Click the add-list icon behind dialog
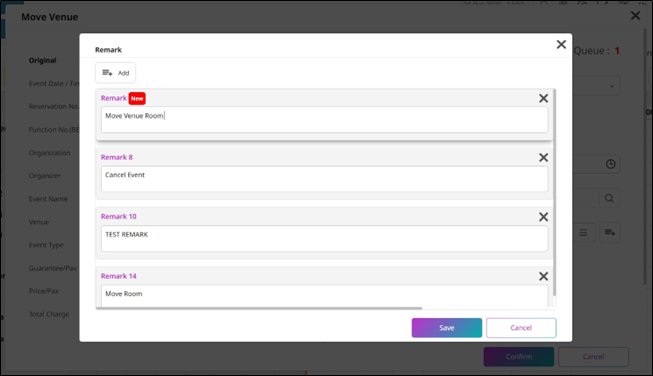653x376 pixels. point(610,232)
